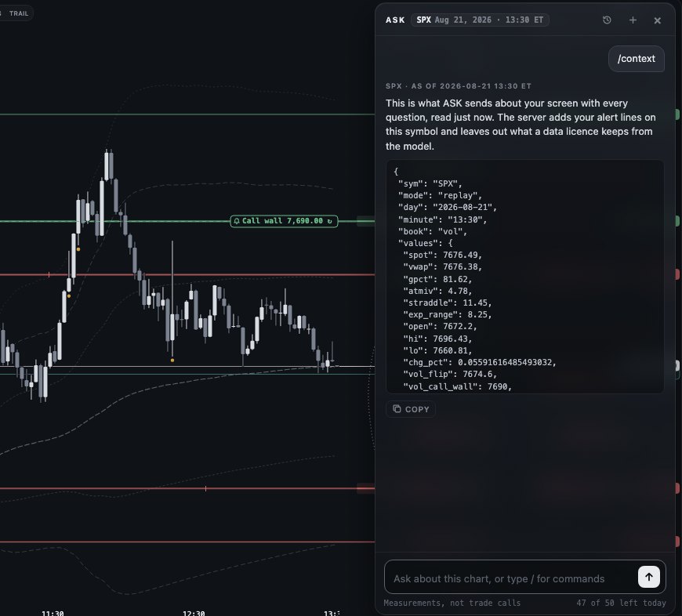Click the '"hi": 7696.43' value line
This screenshot has width=682, height=616.
tap(437, 339)
